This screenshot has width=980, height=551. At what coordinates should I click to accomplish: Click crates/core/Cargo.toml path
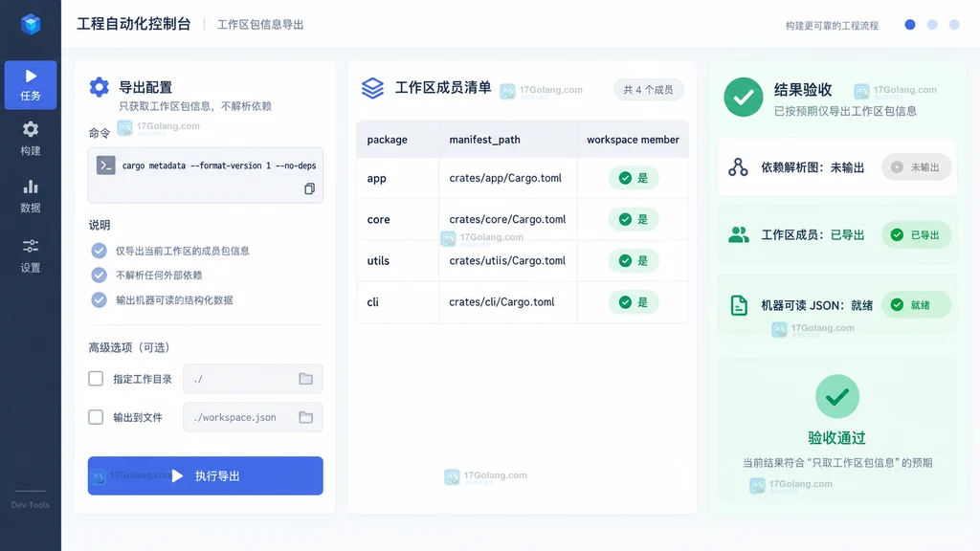coord(507,219)
